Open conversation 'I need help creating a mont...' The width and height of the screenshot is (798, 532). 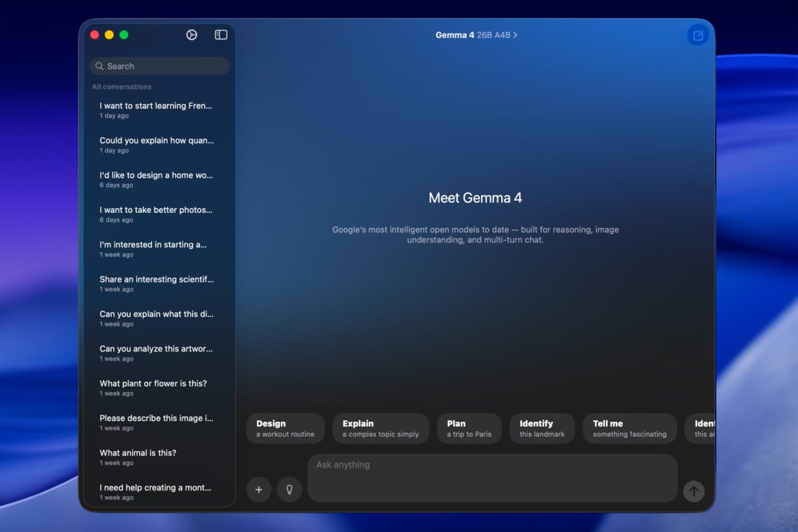[x=160, y=492]
